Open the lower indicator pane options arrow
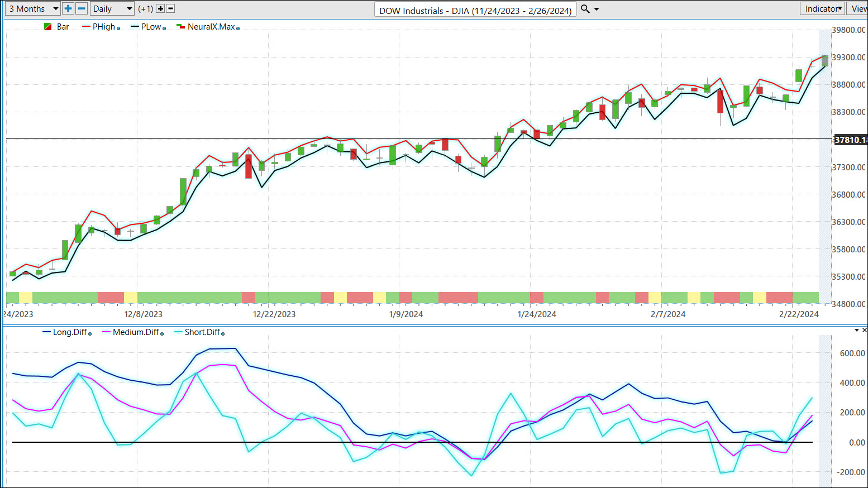 click(857, 331)
